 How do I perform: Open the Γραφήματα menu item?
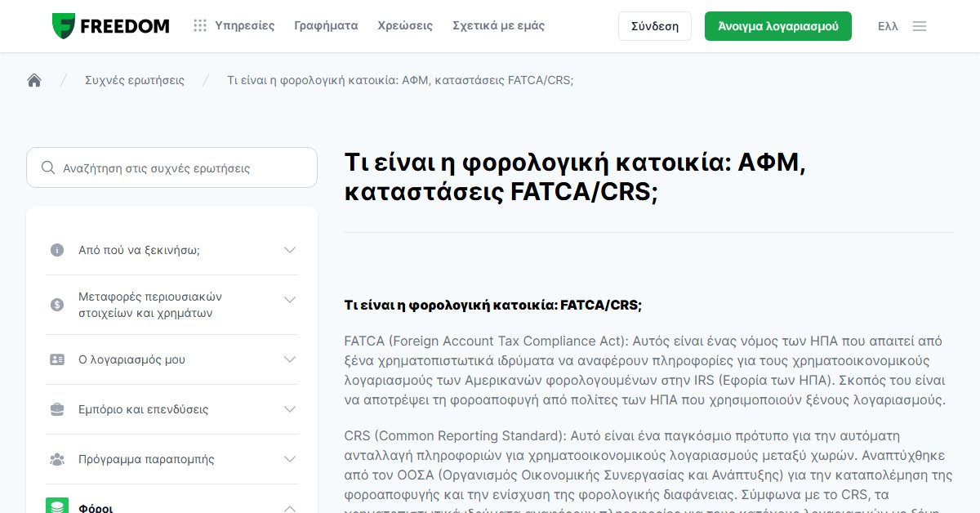(x=326, y=25)
